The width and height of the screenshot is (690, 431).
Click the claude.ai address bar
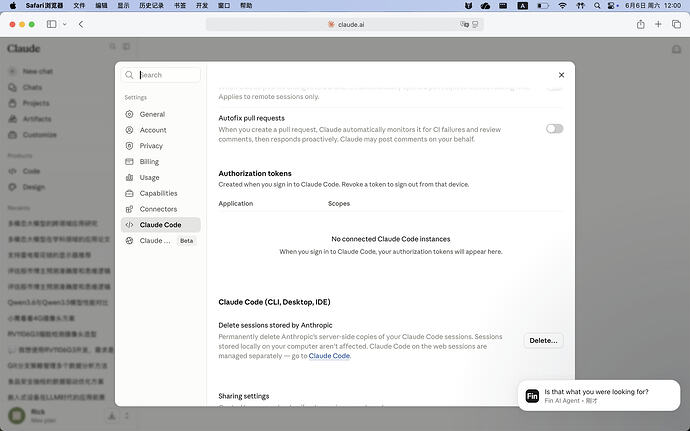(345, 24)
